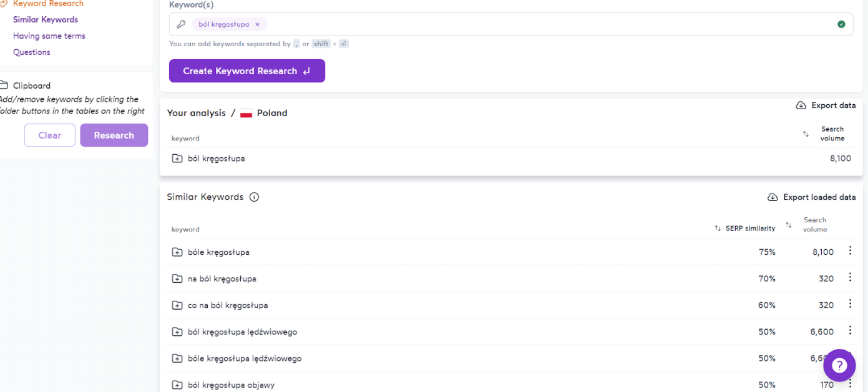Click search volume 170 value

[826, 385]
